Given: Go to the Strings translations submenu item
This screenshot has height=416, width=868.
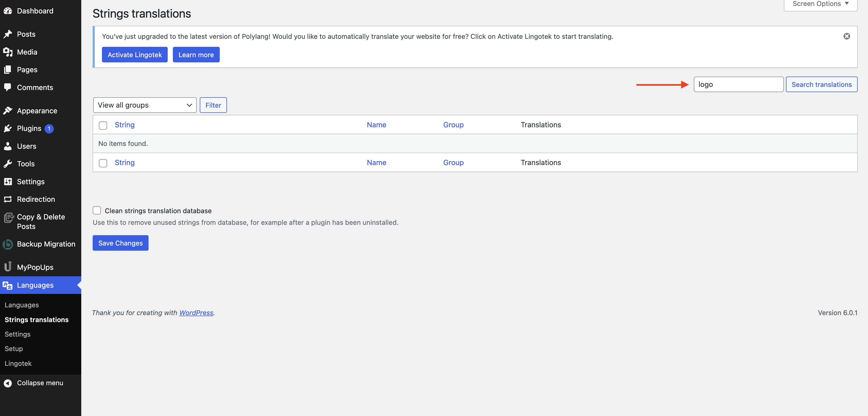Looking at the screenshot, I should [x=36, y=319].
